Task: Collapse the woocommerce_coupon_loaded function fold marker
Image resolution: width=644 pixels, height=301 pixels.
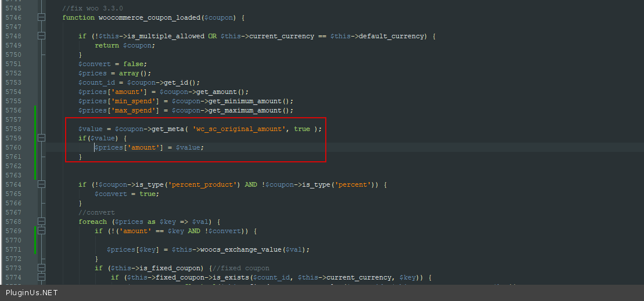Action: (41, 17)
